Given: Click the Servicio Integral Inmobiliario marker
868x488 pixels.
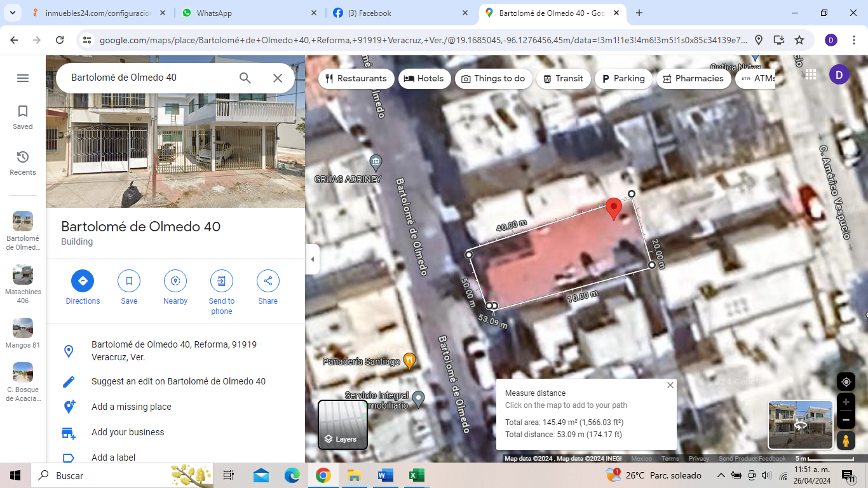Looking at the screenshot, I should tap(418, 400).
